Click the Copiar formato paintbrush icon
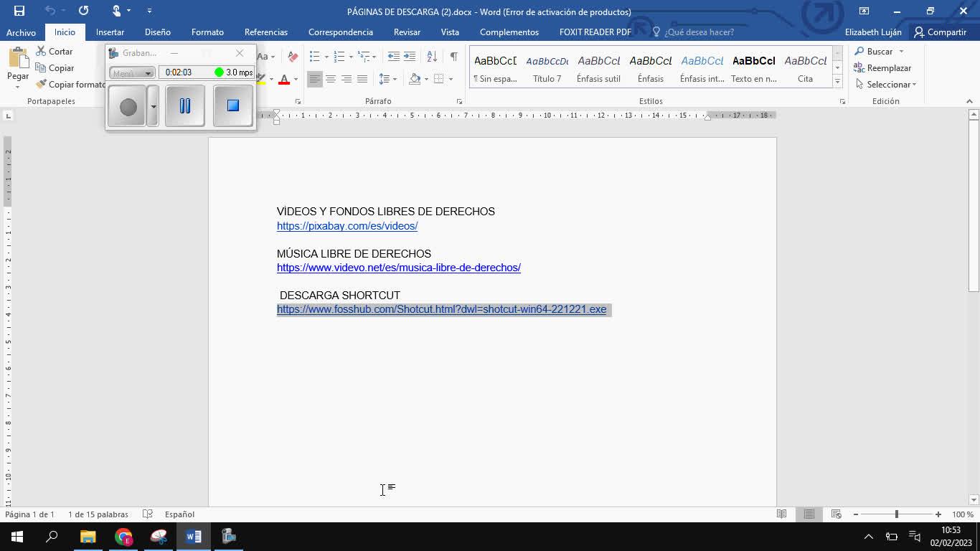This screenshot has height=551, width=980. point(41,84)
